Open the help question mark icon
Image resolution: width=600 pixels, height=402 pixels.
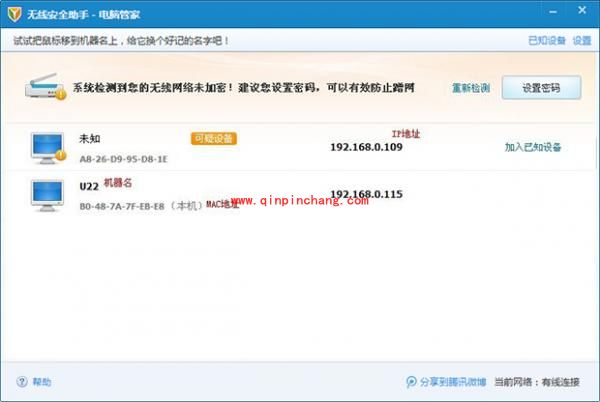pyautogui.click(x=22, y=381)
